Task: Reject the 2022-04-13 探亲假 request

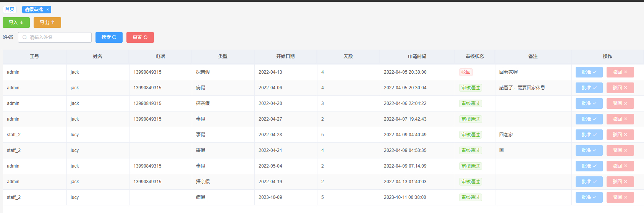Action: point(620,72)
